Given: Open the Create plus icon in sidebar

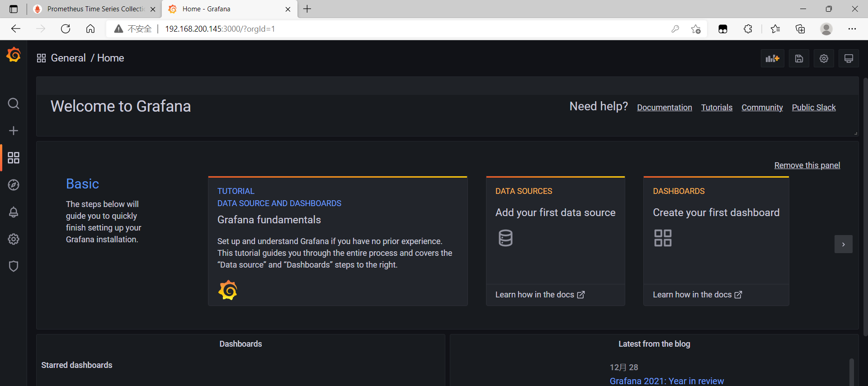Looking at the screenshot, I should [x=14, y=131].
